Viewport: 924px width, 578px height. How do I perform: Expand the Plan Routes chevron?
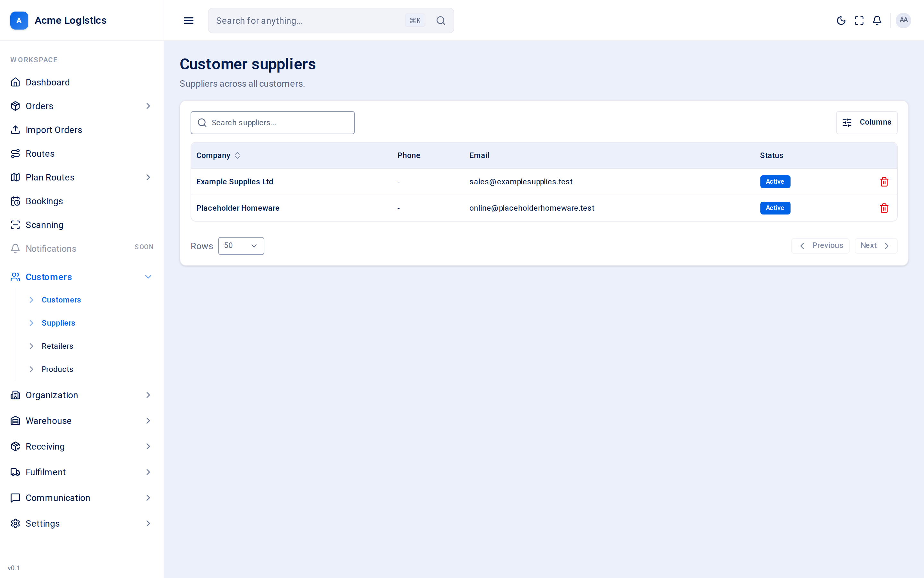(148, 177)
